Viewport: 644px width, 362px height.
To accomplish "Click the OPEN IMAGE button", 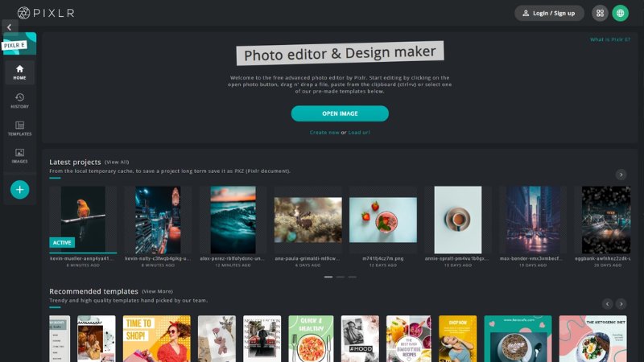I will pos(340,113).
